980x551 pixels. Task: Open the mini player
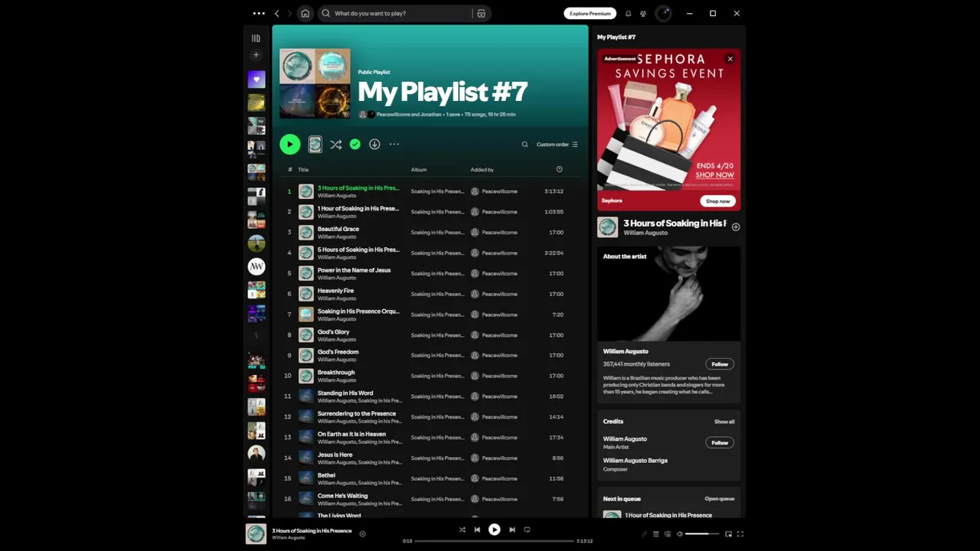(x=728, y=534)
